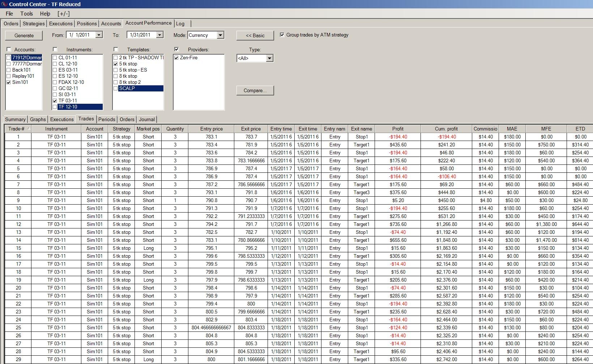Click the MFE column header
Viewport: 593px width, 364px height.
pos(546,129)
